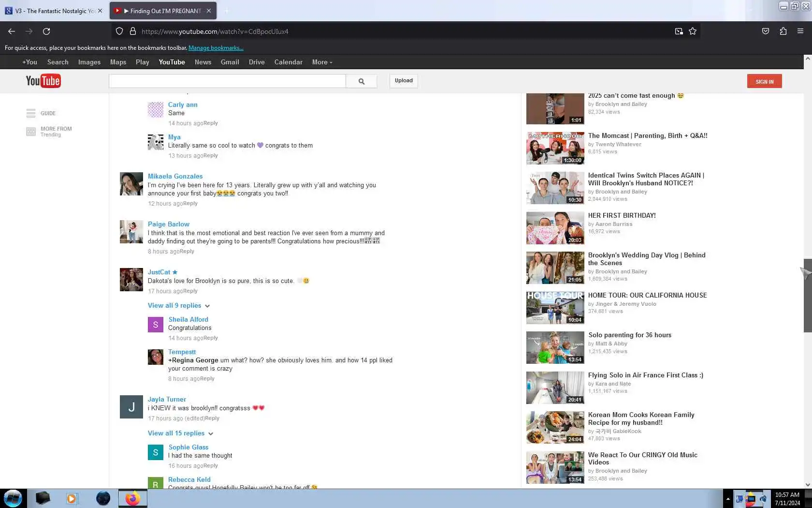Click the MORE FROM Trending icon
The image size is (812, 508).
[31, 132]
